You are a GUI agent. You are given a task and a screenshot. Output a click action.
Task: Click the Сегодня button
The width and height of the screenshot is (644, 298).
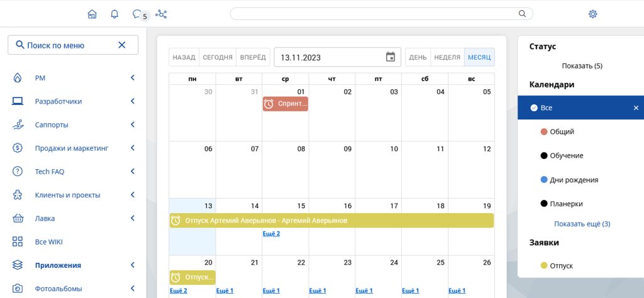pyautogui.click(x=218, y=57)
